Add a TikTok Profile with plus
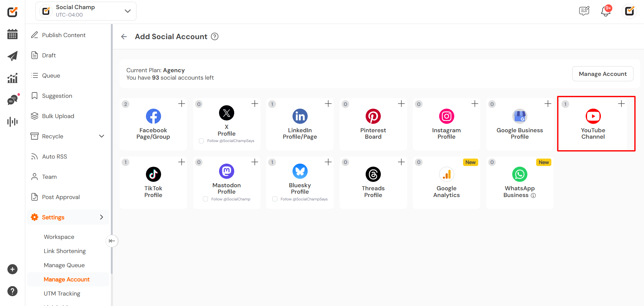Viewport: 644px width, 306px height. [182, 162]
